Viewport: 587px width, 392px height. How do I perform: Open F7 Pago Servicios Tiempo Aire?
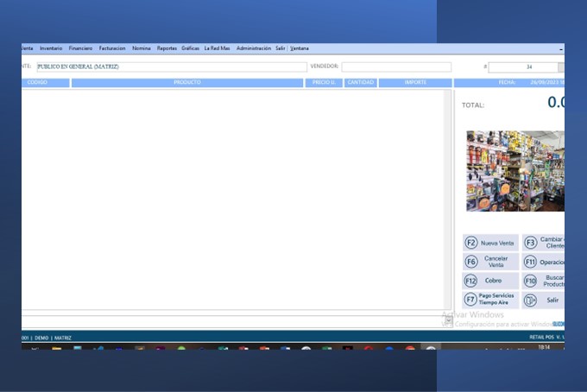coord(491,300)
